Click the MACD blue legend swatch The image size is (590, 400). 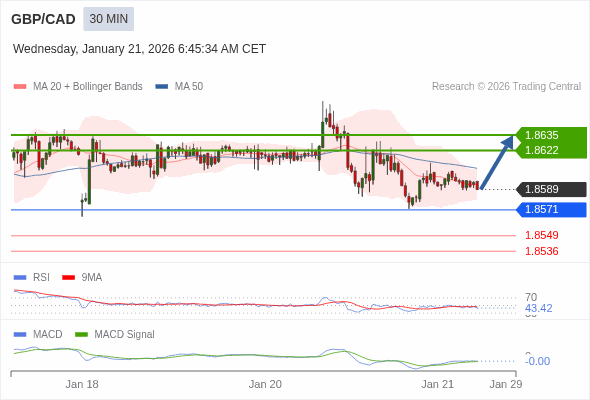point(20,335)
